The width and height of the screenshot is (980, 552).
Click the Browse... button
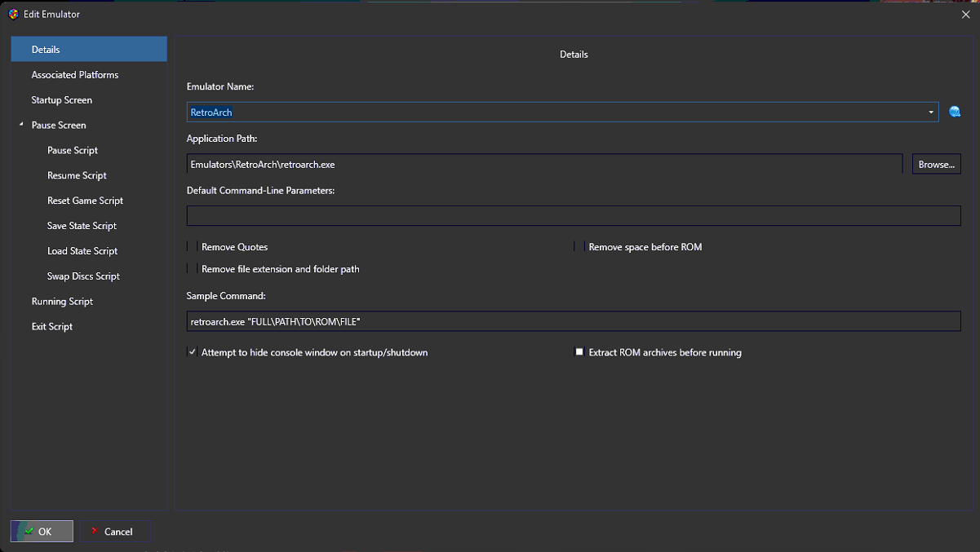click(936, 165)
